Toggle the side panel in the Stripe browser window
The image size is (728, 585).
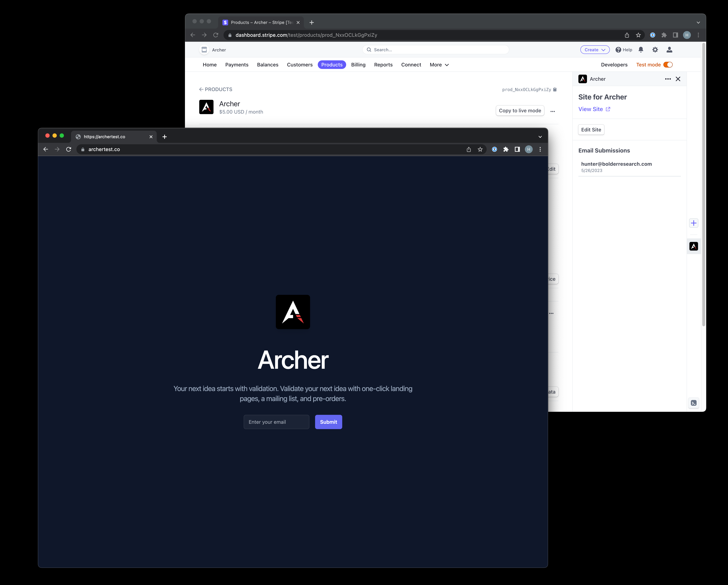675,35
